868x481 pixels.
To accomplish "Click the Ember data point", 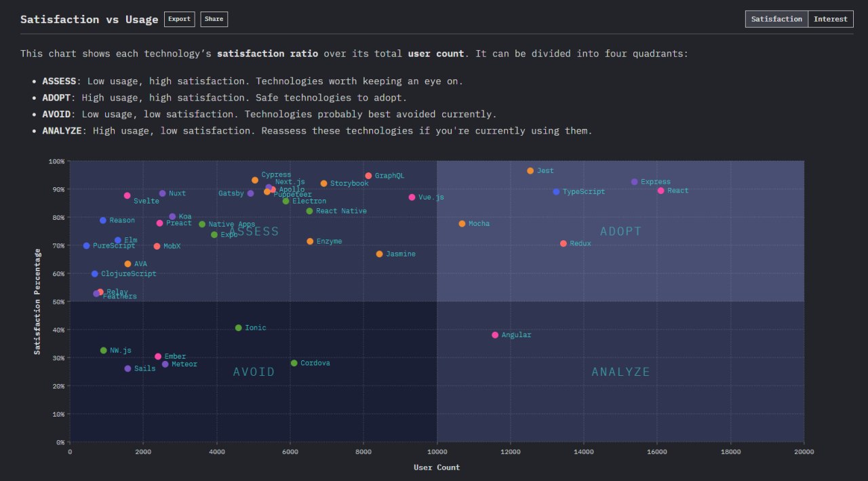I will pos(158,356).
